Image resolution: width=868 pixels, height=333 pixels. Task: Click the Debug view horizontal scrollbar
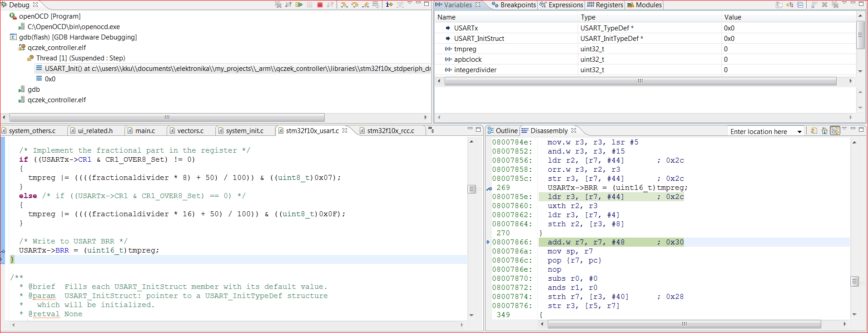pos(167,117)
